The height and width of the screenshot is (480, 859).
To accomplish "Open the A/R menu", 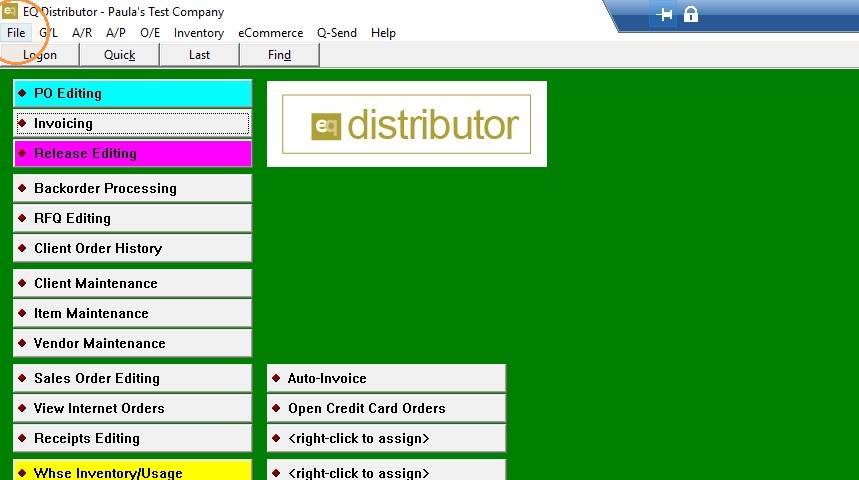I will point(82,33).
